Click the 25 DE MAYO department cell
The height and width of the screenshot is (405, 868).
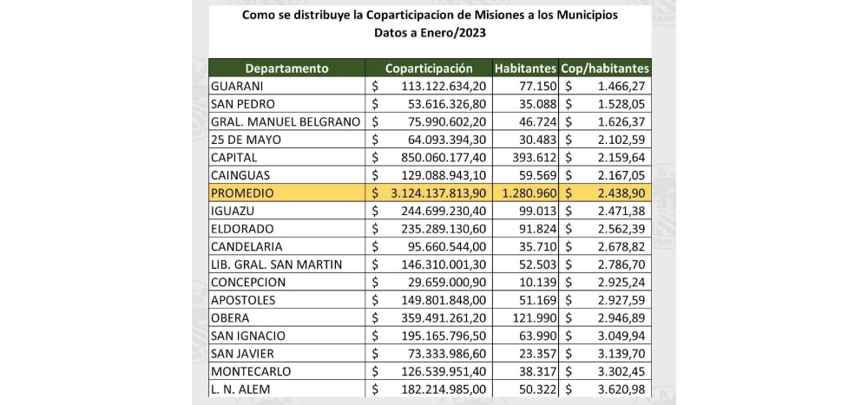tap(246, 140)
